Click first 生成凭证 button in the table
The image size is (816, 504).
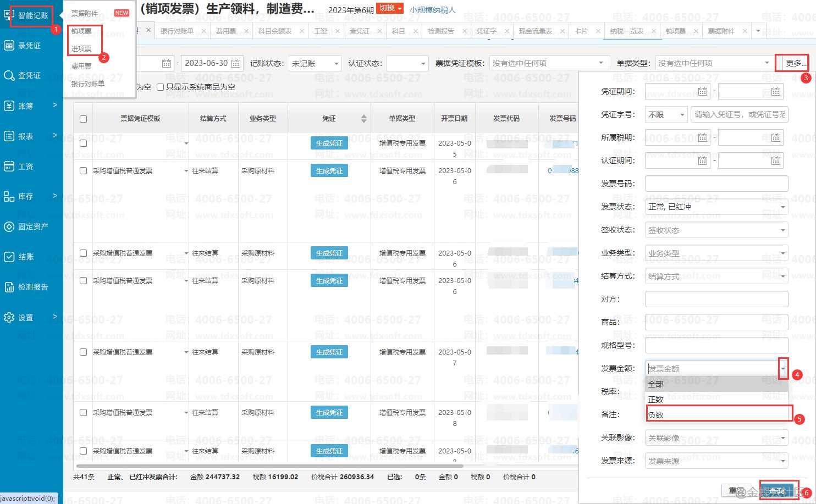click(x=329, y=143)
